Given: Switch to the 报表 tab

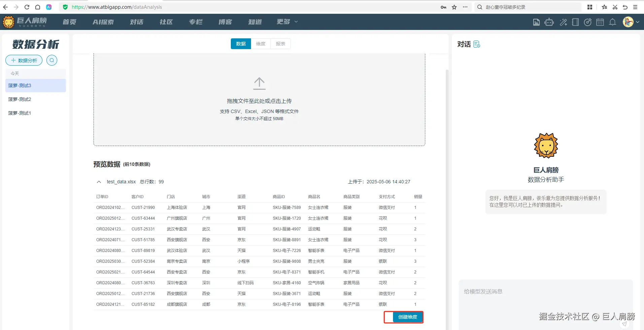Looking at the screenshot, I should (x=281, y=44).
